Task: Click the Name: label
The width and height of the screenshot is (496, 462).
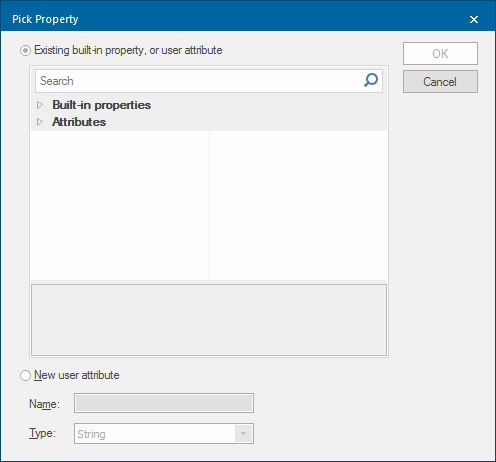Action: (44, 404)
